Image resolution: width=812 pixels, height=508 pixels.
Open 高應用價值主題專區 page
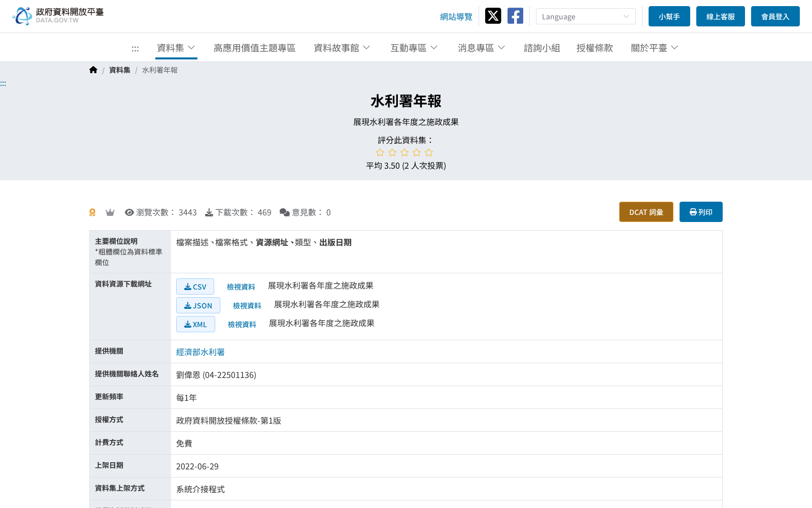click(x=255, y=48)
